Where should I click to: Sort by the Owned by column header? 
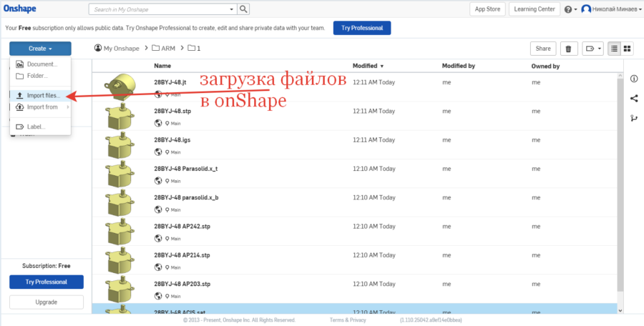(x=545, y=66)
